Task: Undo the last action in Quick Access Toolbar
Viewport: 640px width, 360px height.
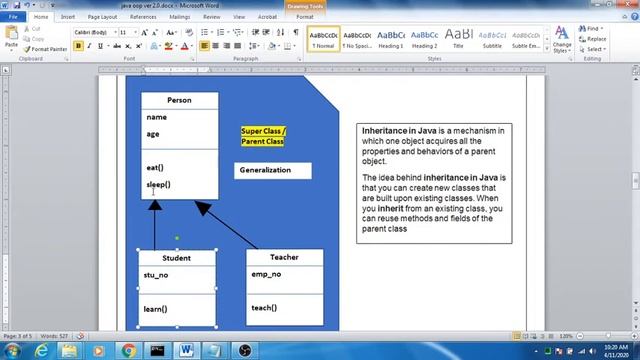Action: point(27,5)
